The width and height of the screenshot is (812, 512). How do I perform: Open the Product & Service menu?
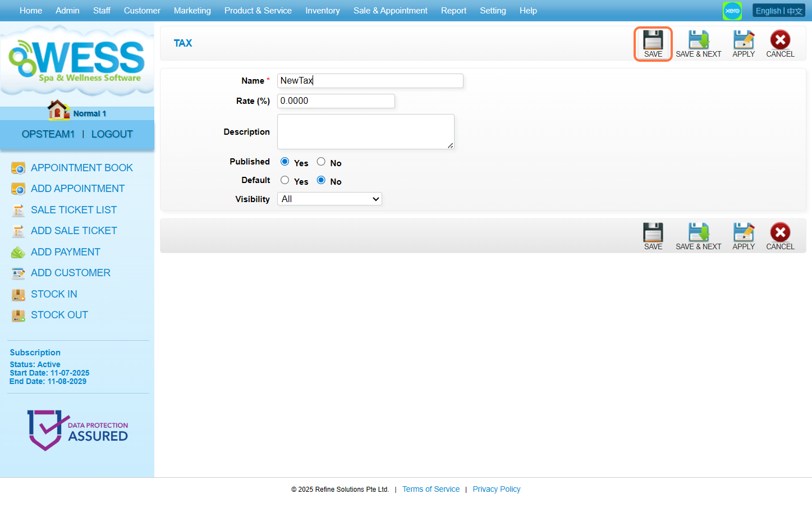coord(258,11)
